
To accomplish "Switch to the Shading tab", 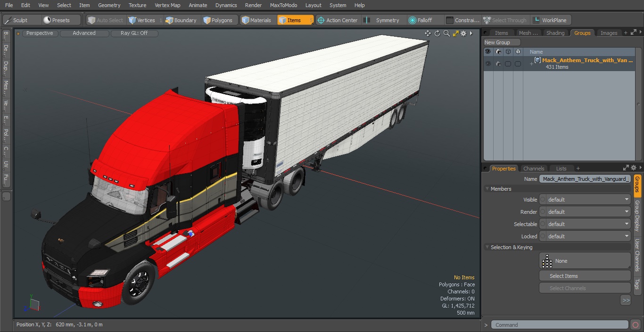I will coord(555,33).
